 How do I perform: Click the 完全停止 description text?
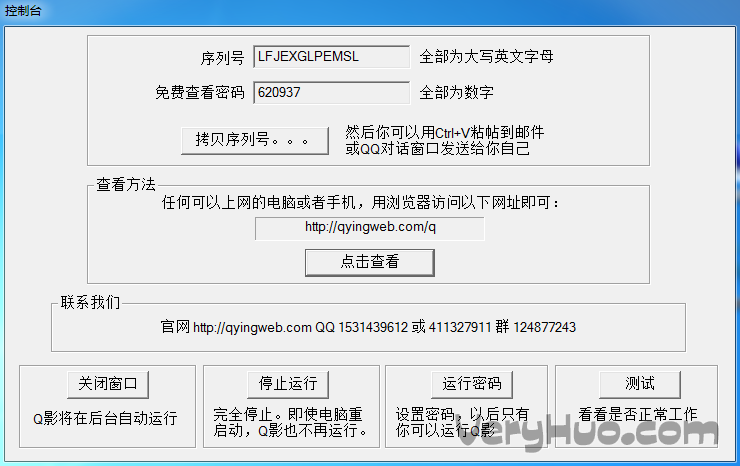click(290, 422)
